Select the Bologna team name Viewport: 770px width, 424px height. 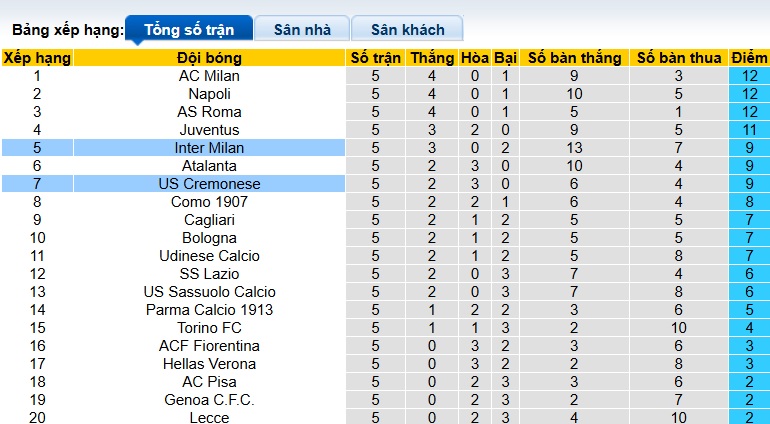pyautogui.click(x=209, y=238)
